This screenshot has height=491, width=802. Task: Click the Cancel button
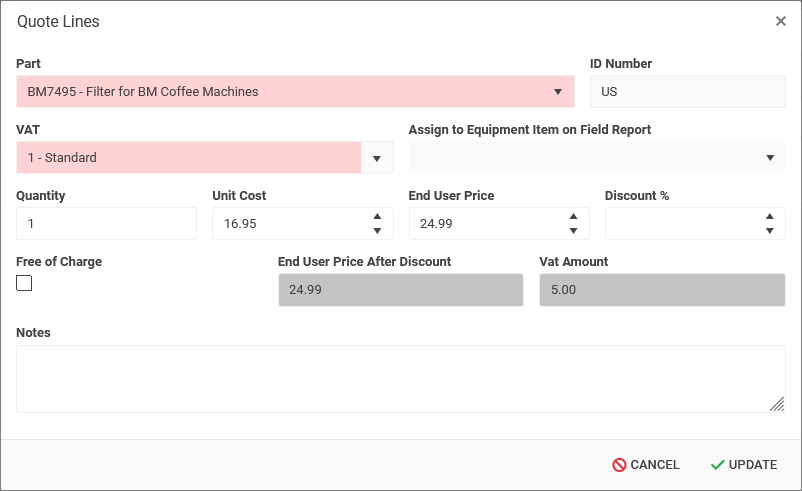[646, 465]
